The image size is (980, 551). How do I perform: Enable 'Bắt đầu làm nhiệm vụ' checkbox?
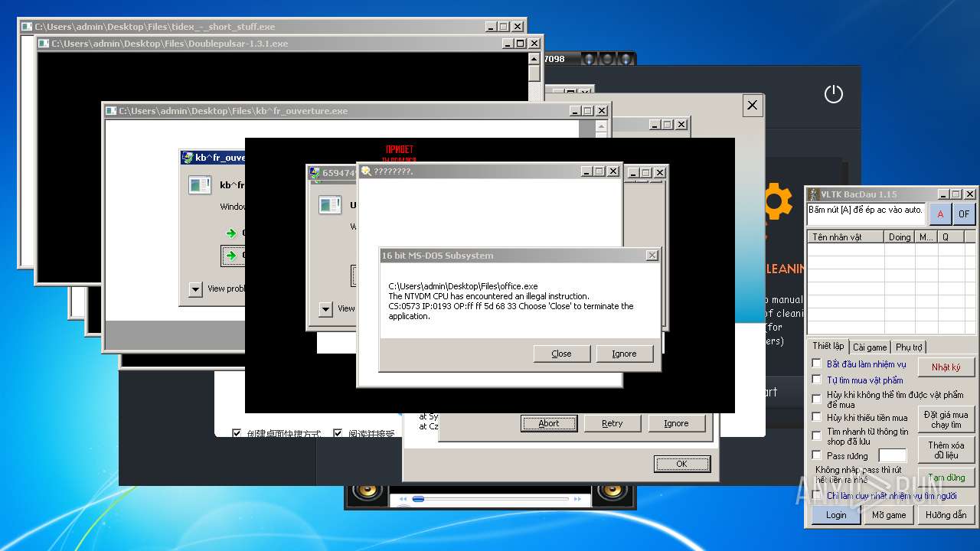[816, 364]
